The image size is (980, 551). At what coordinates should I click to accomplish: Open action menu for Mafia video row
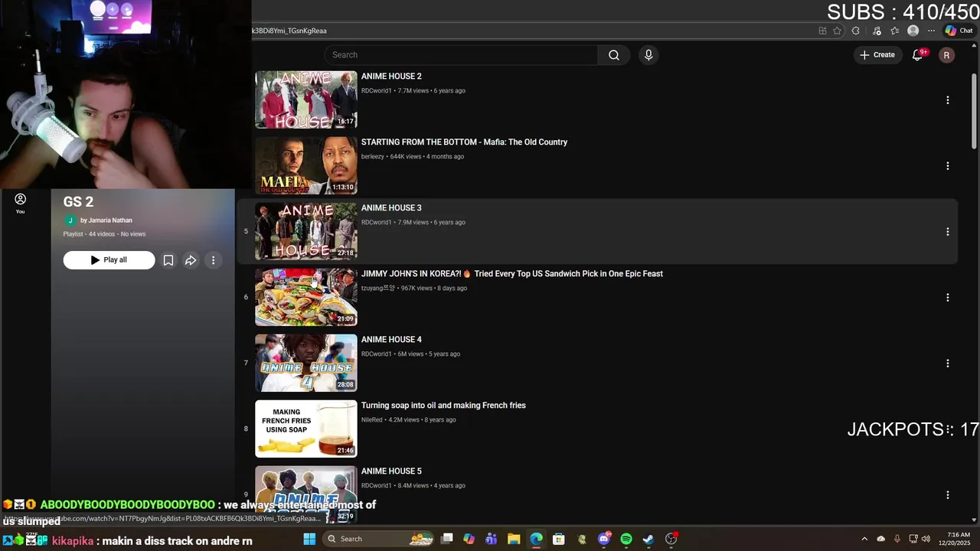point(948,166)
